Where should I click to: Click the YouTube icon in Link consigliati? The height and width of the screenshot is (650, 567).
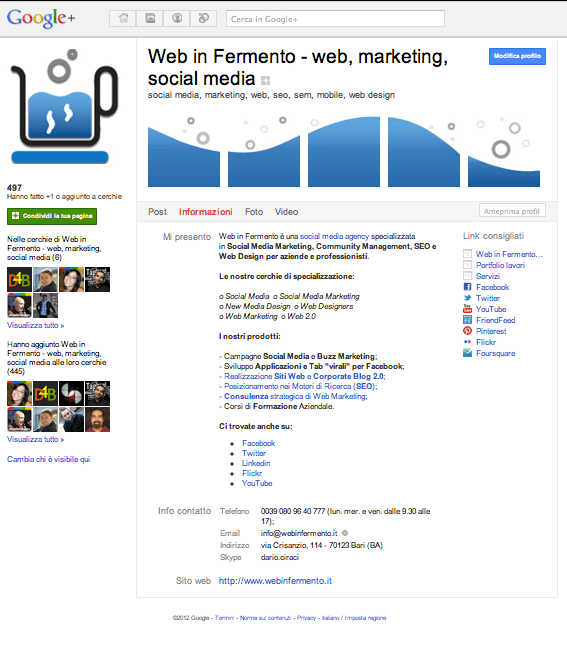467,308
